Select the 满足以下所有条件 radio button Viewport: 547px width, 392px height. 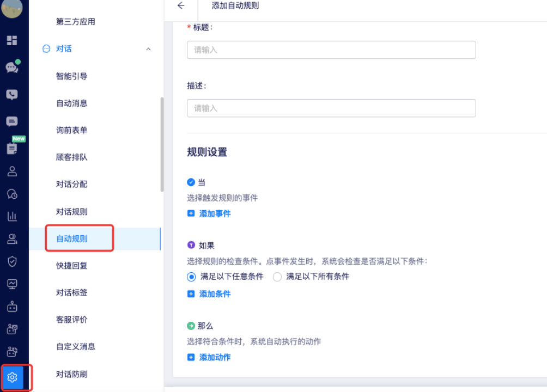(277, 277)
